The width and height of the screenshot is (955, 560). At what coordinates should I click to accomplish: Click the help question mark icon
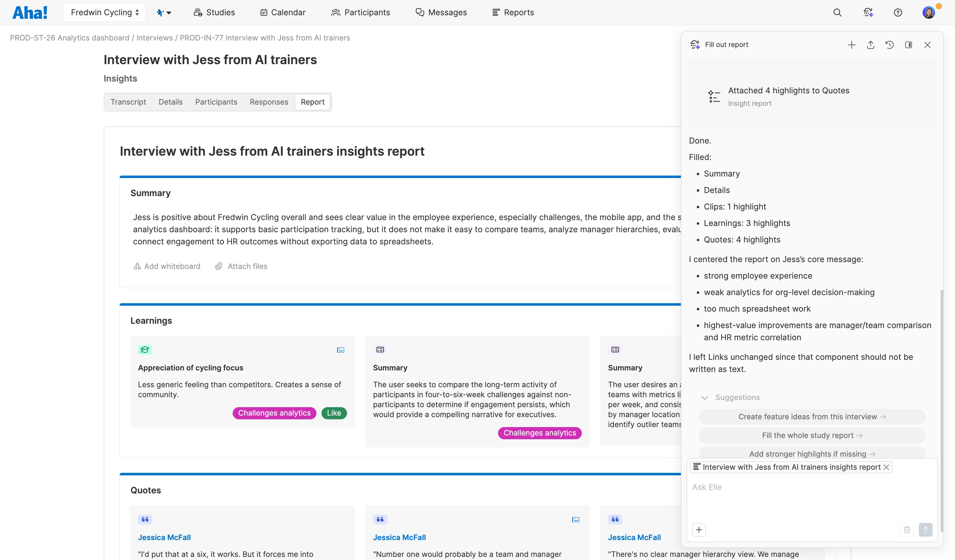[x=897, y=12]
